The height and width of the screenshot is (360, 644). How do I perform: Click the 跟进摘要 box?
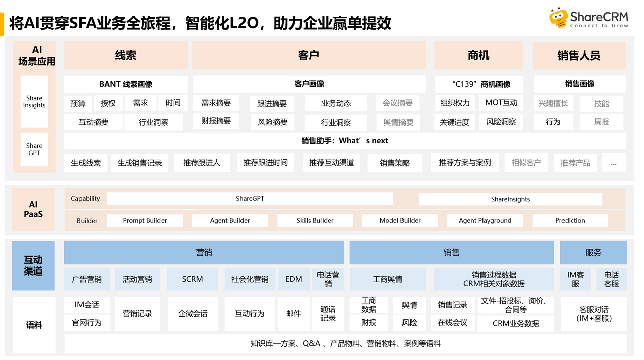pyautogui.click(x=272, y=104)
